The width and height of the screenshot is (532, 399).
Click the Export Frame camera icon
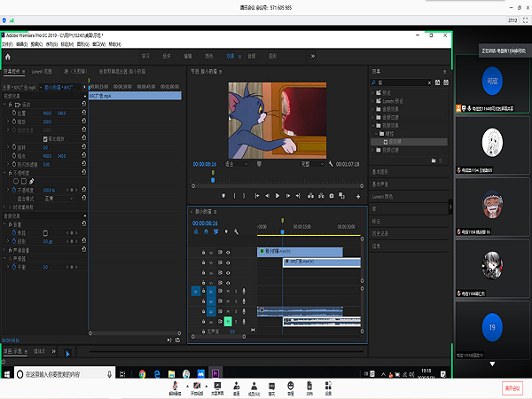click(332, 195)
